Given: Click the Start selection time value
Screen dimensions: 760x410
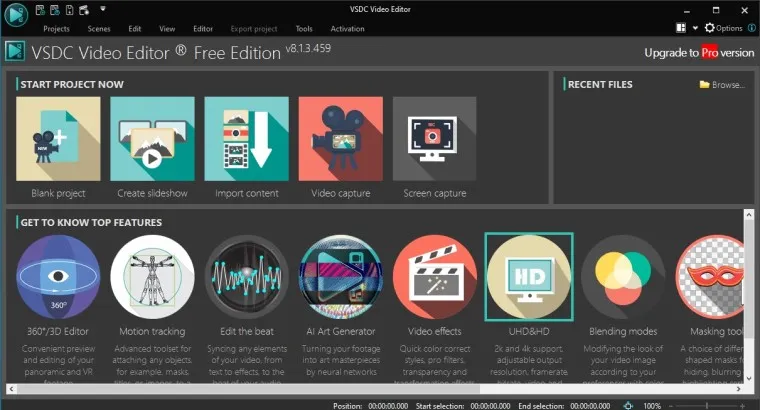Looking at the screenshot, I should coord(490,406).
